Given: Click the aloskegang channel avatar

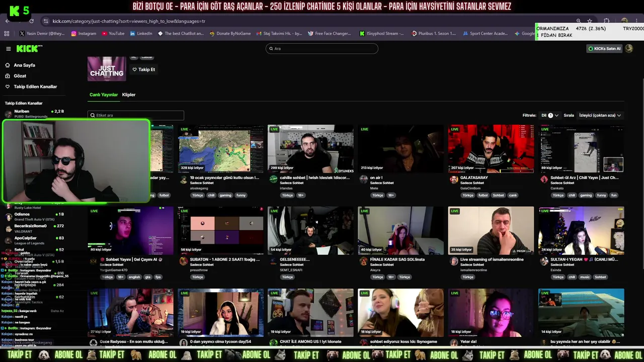Looking at the screenshot, I should coord(184,179).
